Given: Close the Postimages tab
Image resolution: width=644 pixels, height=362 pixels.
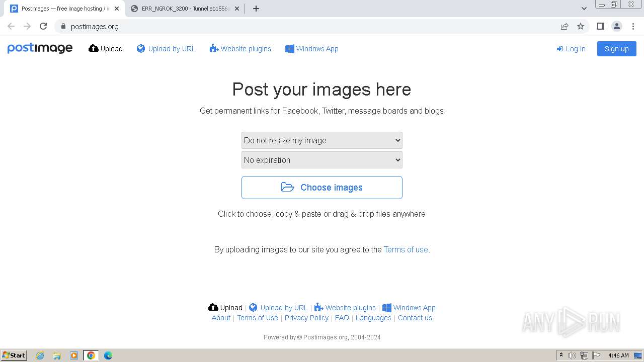Looking at the screenshot, I should (117, 9).
